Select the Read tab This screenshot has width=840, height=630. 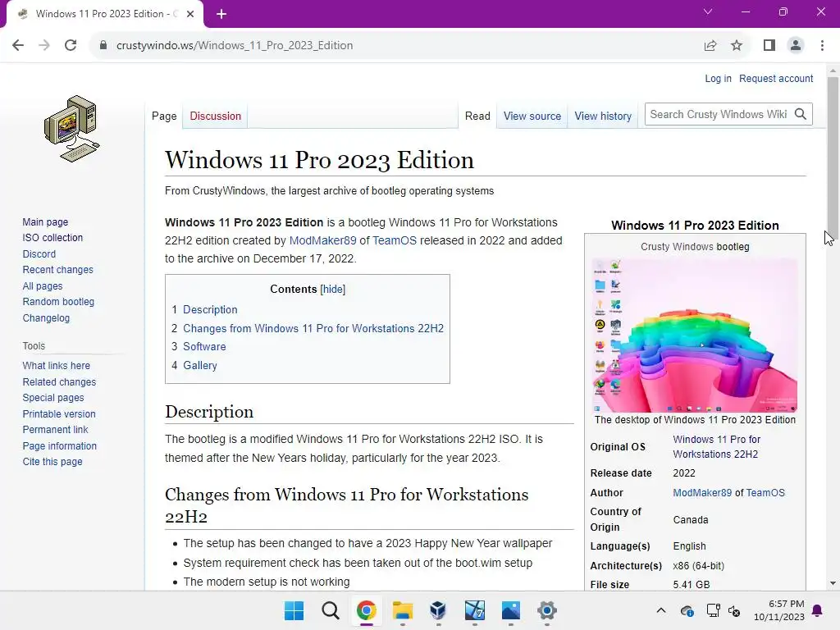tap(477, 116)
